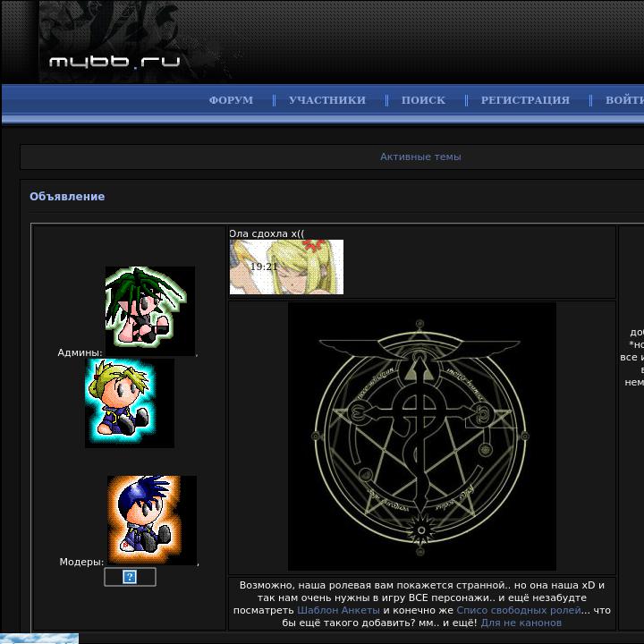Open the Списо свободных ролей link
Image resolution: width=644 pixels, height=644 pixels.
click(x=519, y=610)
